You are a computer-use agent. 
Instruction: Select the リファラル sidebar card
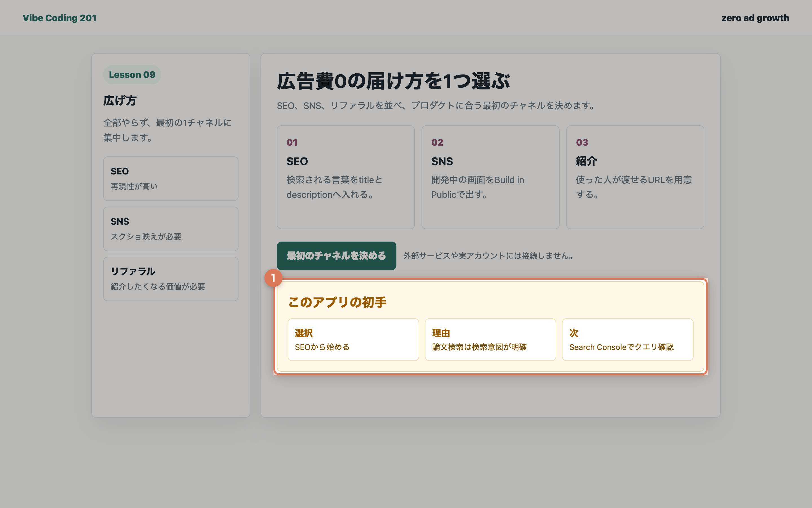(x=171, y=279)
